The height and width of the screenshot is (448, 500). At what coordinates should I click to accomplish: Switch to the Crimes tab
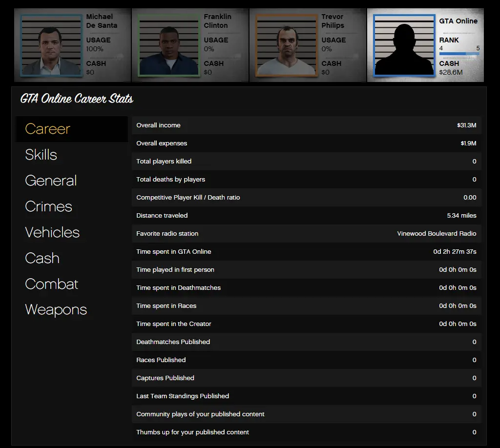(48, 206)
